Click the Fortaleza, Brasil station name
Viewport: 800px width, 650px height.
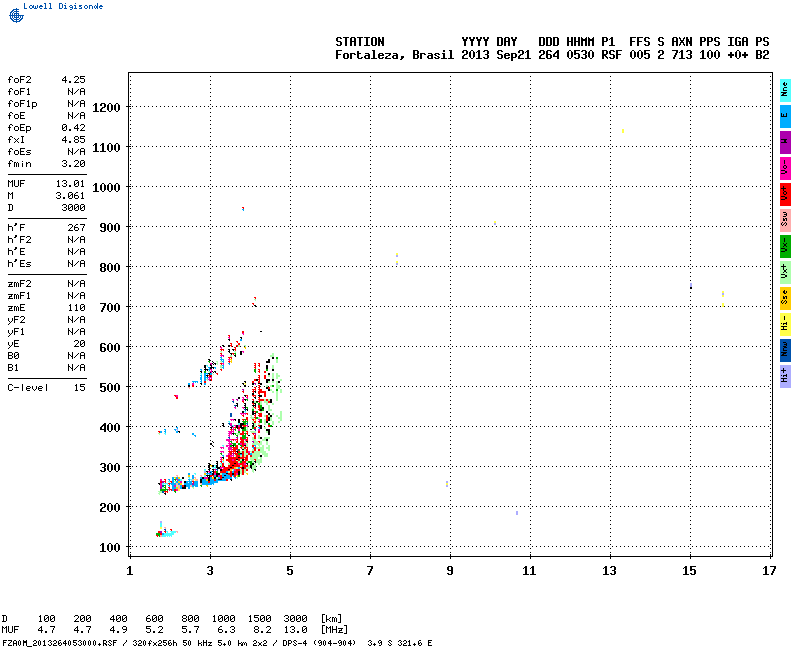tap(395, 55)
